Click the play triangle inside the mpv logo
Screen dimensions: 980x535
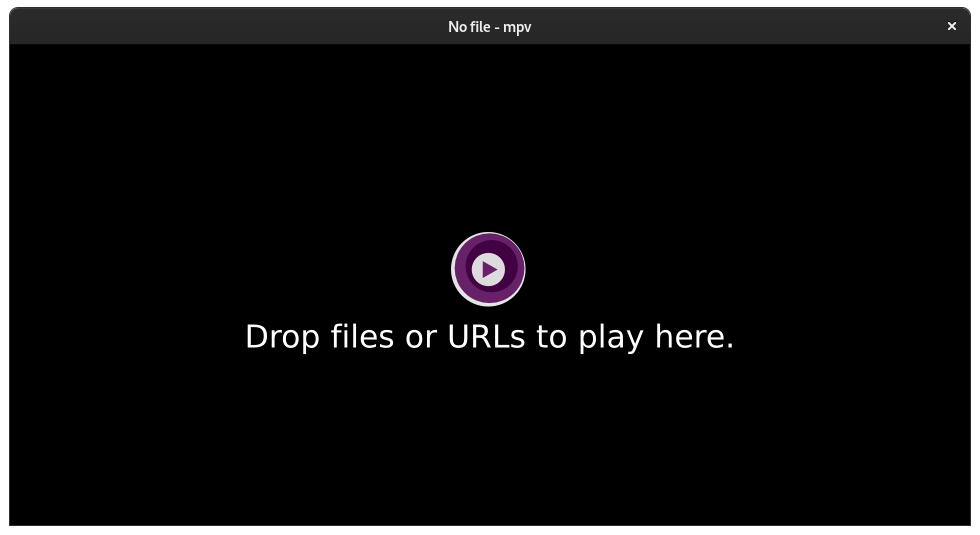point(490,269)
